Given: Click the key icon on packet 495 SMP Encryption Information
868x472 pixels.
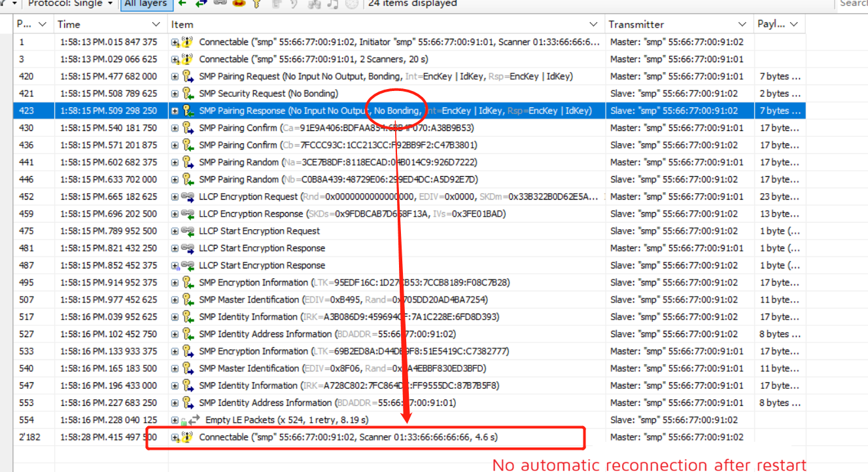Looking at the screenshot, I should click(188, 282).
